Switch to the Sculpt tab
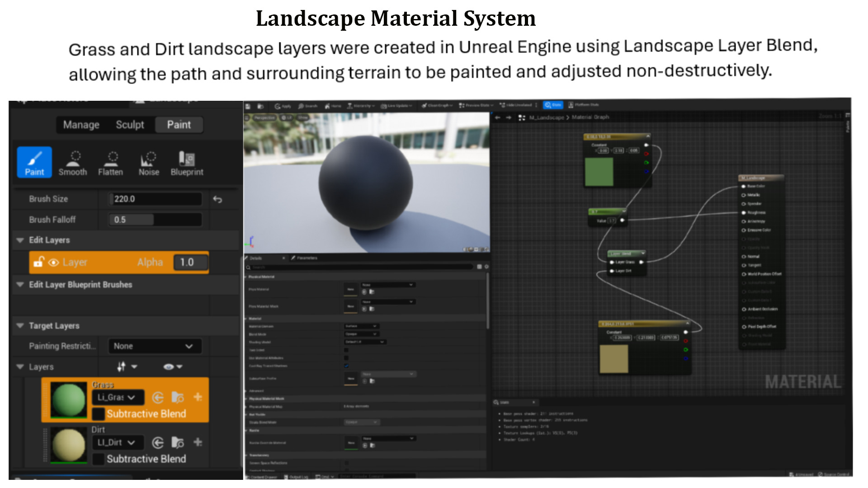The width and height of the screenshot is (868, 488). (130, 125)
